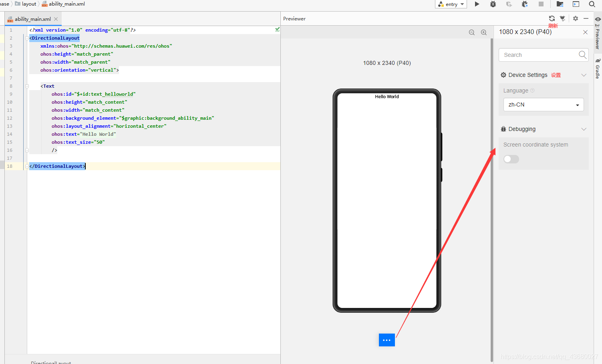
Task: Open the run window icon in the top toolbar
Action: click(x=576, y=4)
